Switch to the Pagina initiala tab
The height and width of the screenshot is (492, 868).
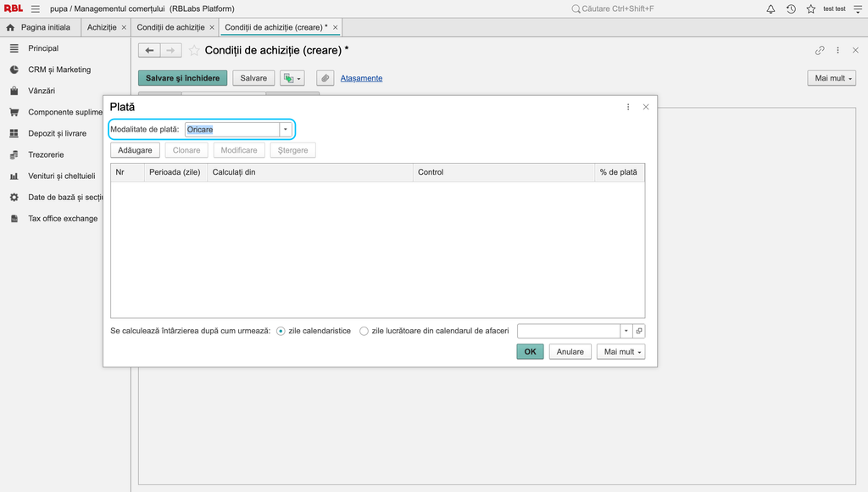[39, 27]
